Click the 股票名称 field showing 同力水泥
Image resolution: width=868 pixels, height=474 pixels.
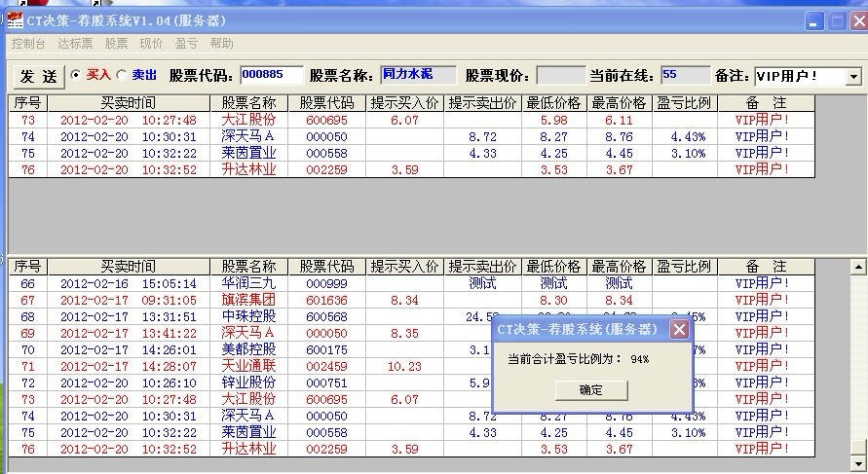tap(419, 75)
